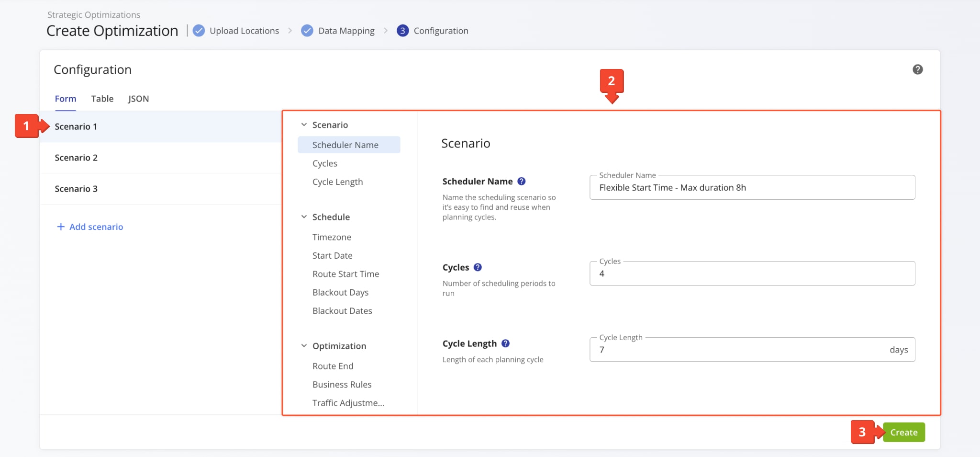
Task: Switch to the Table tab
Action: pyautogui.click(x=102, y=99)
